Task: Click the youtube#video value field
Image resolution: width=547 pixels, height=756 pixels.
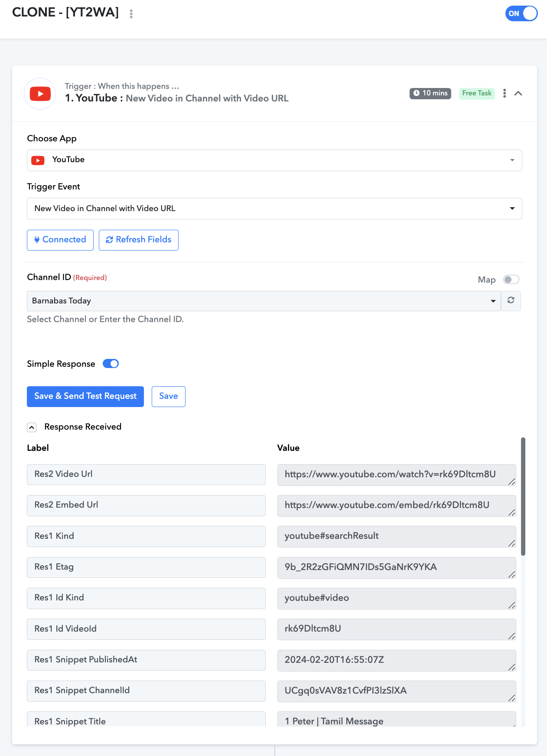Action: 397,599
